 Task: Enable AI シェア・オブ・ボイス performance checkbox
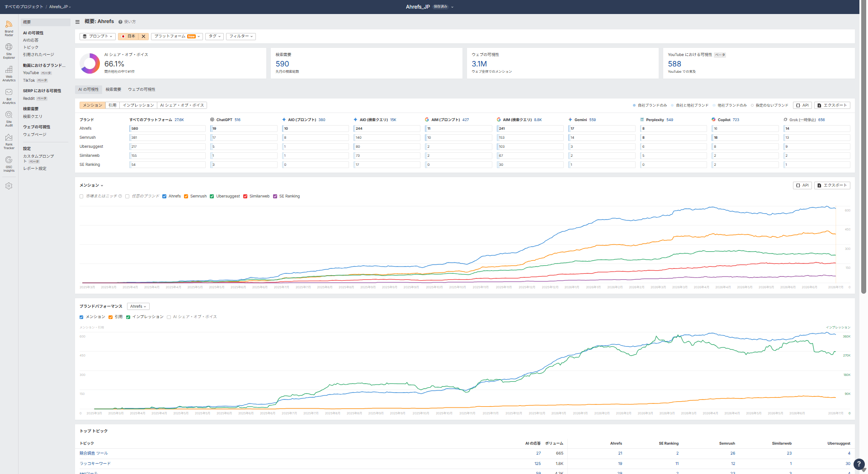tap(169, 317)
